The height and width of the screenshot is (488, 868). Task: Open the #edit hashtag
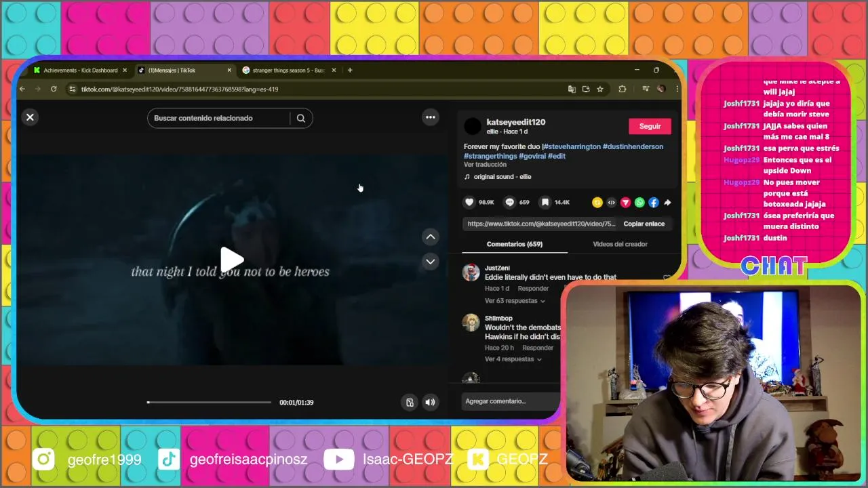(x=557, y=156)
